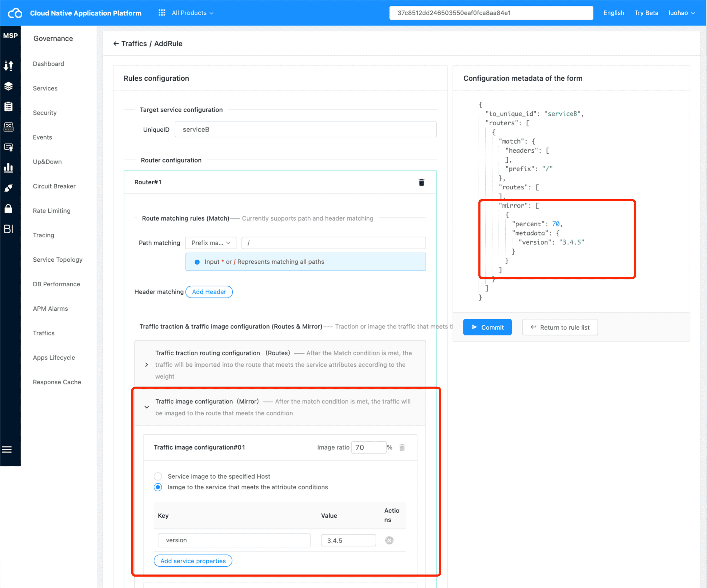Open the luohao user menu
The height and width of the screenshot is (588, 707).
click(x=682, y=13)
